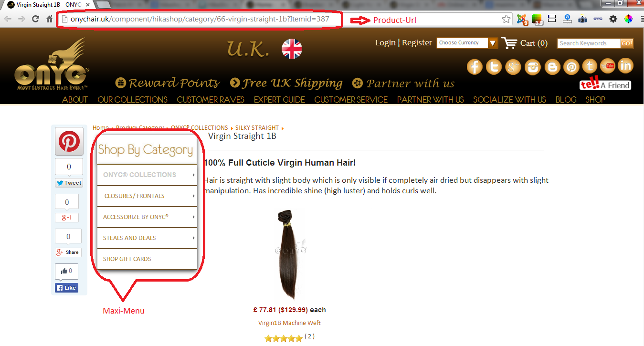Click the camera screenshot extension icon
Image resolution: width=644 pixels, height=346 pixels.
[582, 19]
